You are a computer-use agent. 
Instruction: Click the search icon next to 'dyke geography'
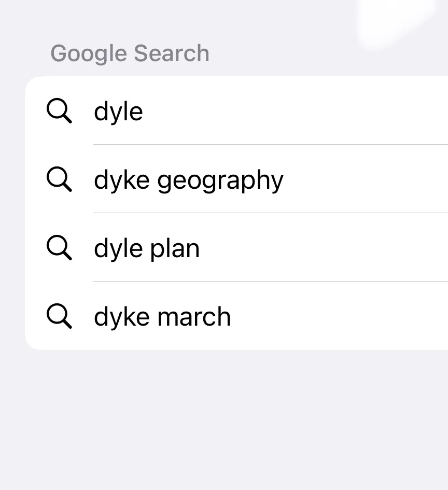pyautogui.click(x=59, y=179)
